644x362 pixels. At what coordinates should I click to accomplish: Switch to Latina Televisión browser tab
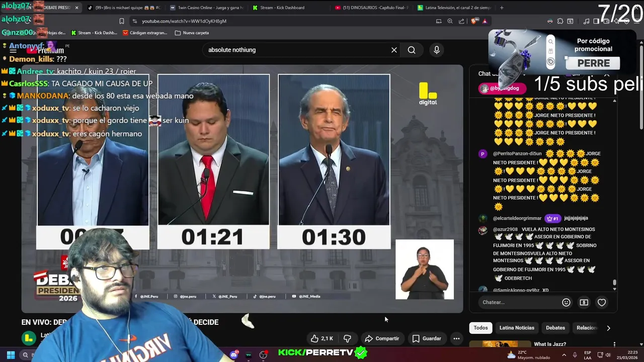(454, 8)
